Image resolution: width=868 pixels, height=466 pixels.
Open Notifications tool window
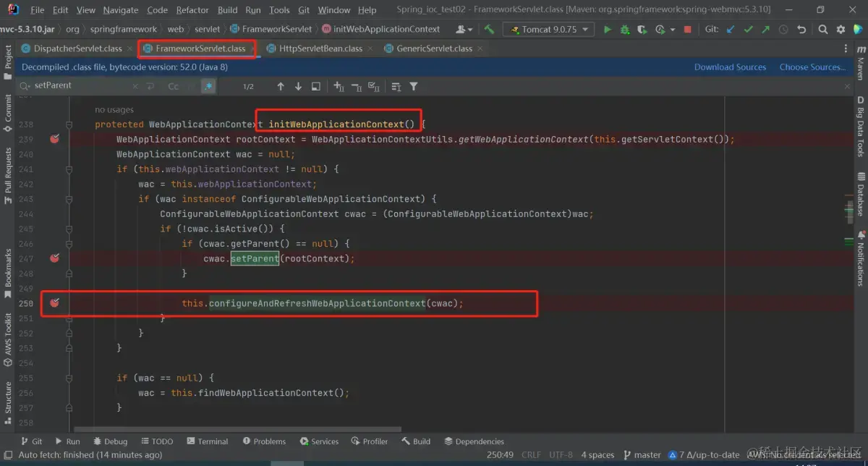pos(861,259)
